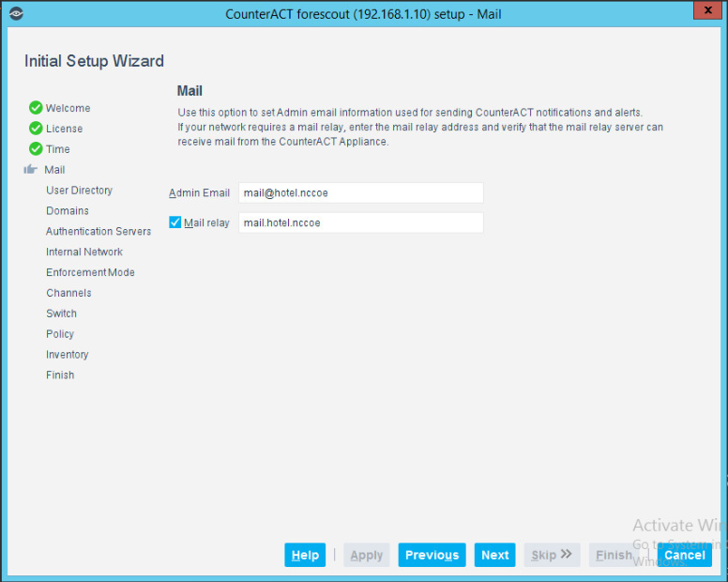This screenshot has height=582, width=728.
Task: Select the Policy step in sidebar
Action: coord(60,334)
